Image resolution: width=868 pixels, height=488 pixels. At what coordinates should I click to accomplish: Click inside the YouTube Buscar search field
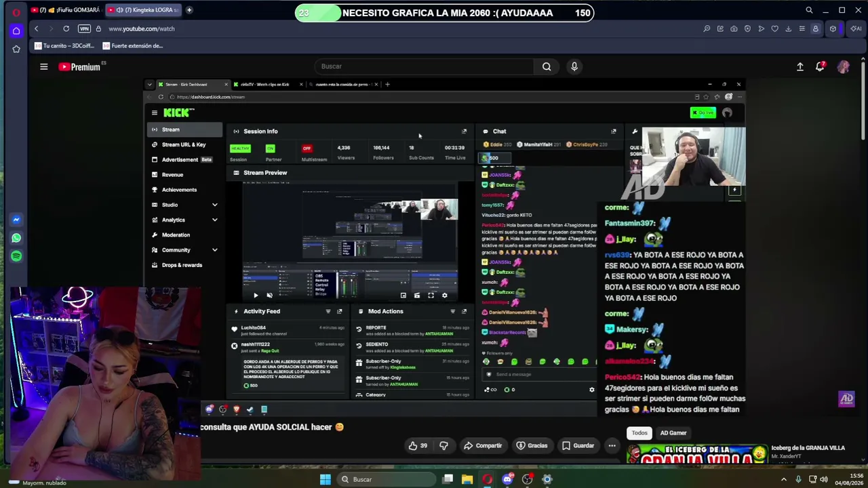click(x=424, y=66)
